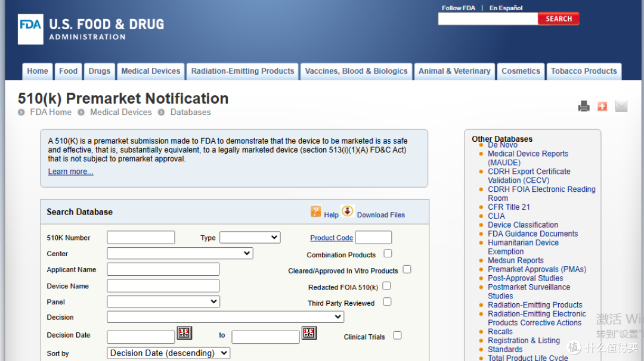Click the red SEARCH button
Viewport: 644px width, 361px height.
559,19
